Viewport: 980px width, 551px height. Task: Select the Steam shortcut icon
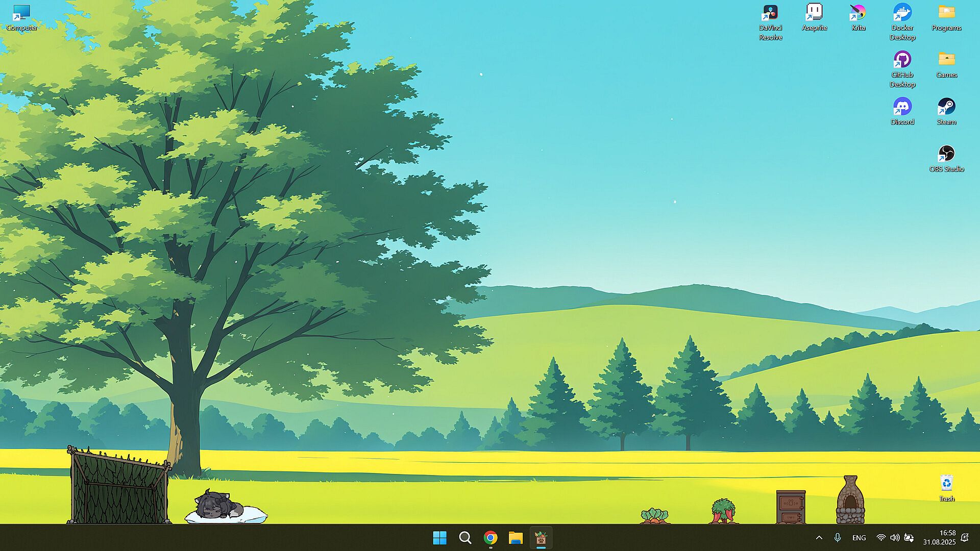pos(946,107)
